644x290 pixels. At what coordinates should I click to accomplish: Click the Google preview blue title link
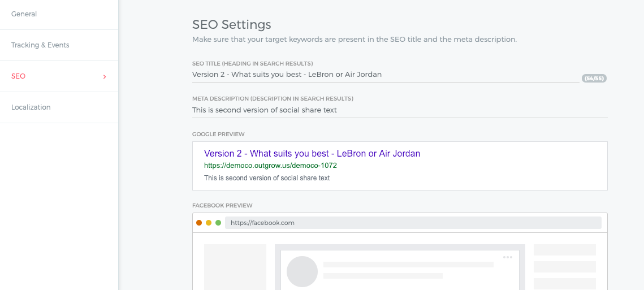[312, 154]
